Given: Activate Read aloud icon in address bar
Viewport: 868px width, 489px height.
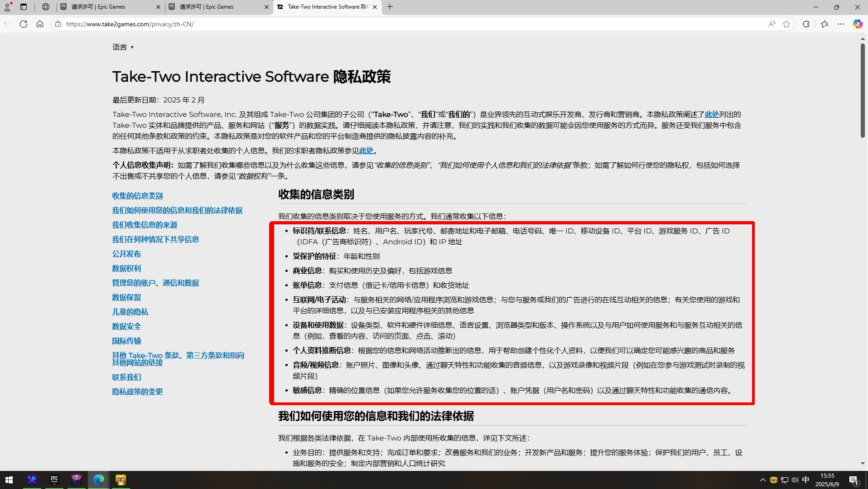Looking at the screenshot, I should tap(772, 24).
